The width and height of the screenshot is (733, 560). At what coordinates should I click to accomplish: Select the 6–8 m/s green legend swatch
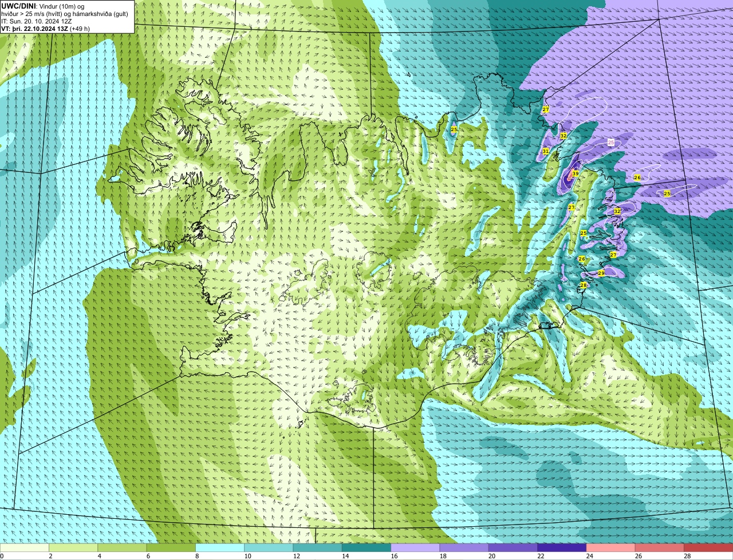(171, 548)
